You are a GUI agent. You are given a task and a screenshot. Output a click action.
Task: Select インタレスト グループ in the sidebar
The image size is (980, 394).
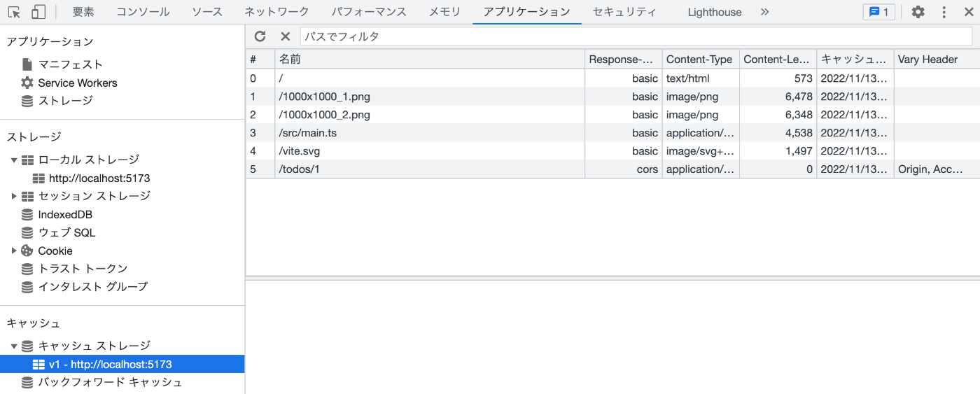(93, 287)
